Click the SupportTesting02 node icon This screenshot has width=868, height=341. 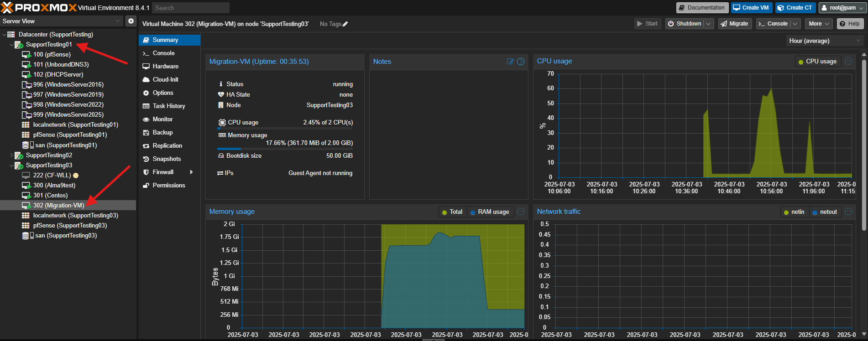click(19, 155)
